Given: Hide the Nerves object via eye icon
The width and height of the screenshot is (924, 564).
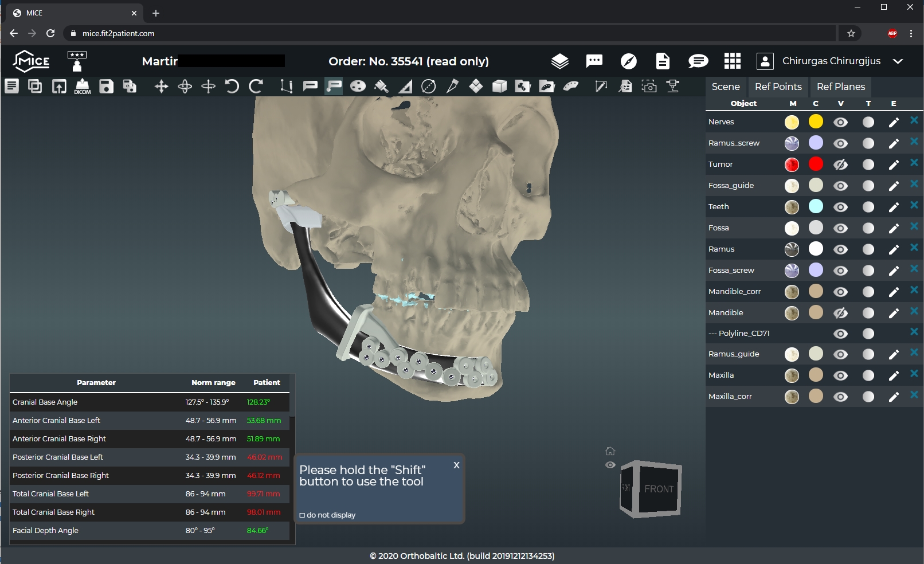Looking at the screenshot, I should point(840,122).
